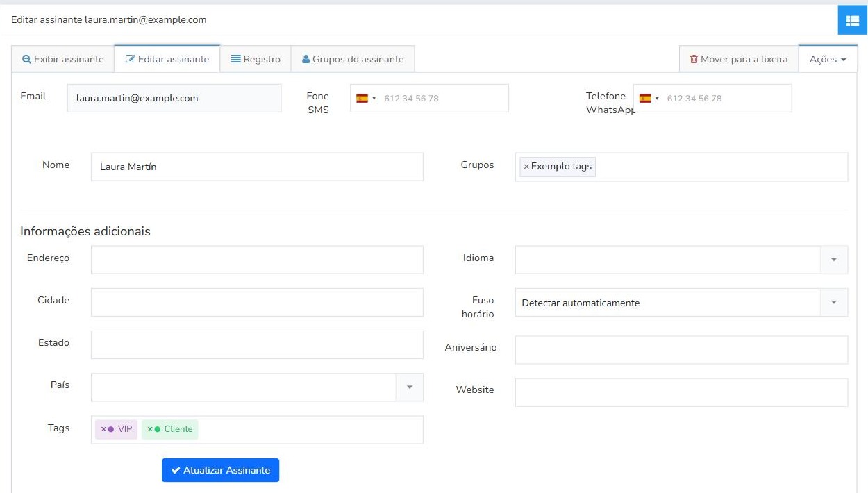Open Telefone WhatsApp country flag selector
This screenshot has height=493, width=868.
pyautogui.click(x=649, y=99)
